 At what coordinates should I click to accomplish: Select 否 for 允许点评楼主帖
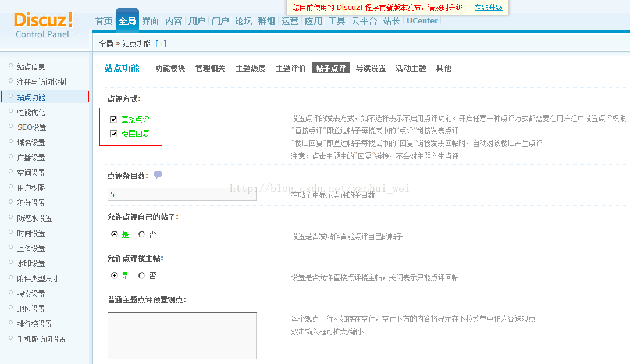pyautogui.click(x=142, y=276)
